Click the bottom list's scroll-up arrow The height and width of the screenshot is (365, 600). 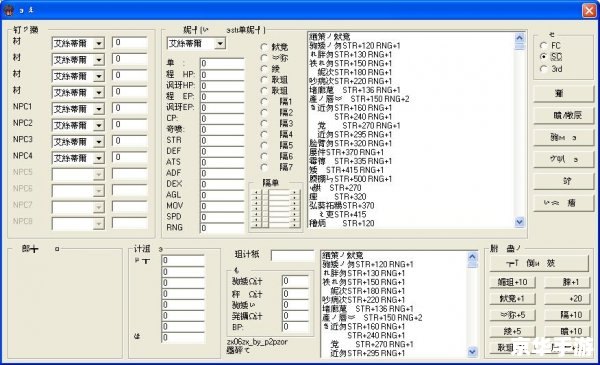pyautogui.click(x=473, y=256)
